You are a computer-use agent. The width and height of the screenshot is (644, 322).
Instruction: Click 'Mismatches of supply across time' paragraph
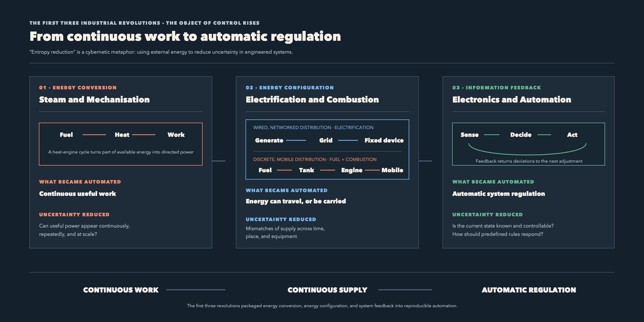point(285,232)
